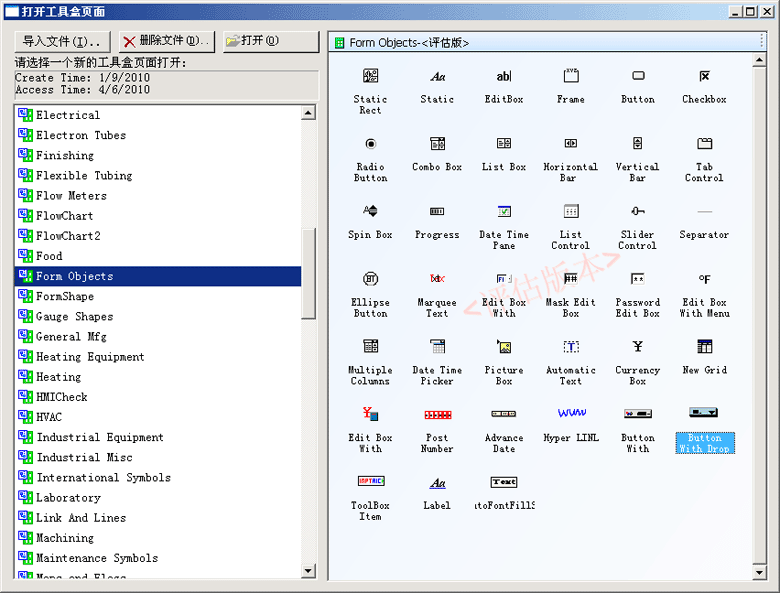This screenshot has height=593, width=780.
Task: Select FlowChart2 in the toolbox list
Action: [68, 236]
